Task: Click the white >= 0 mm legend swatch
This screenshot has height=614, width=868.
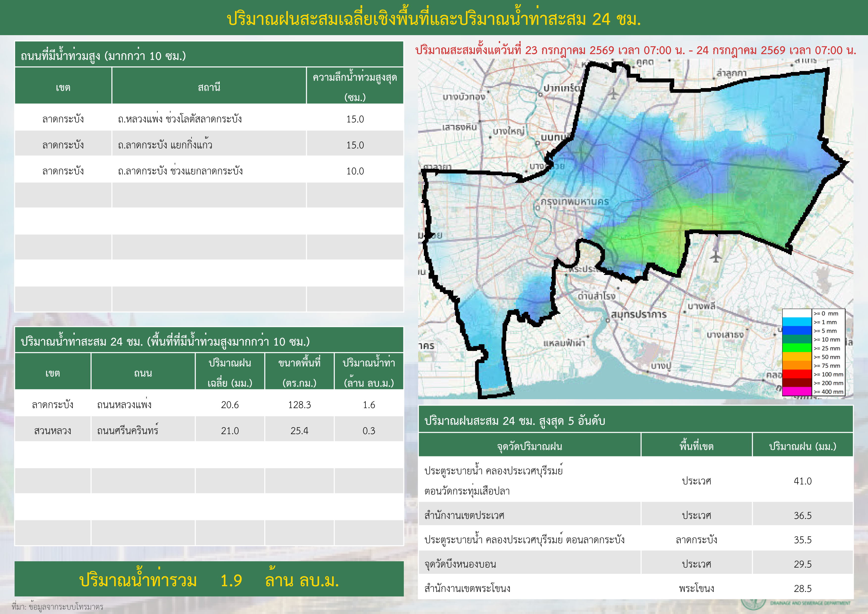Action: pos(797,313)
